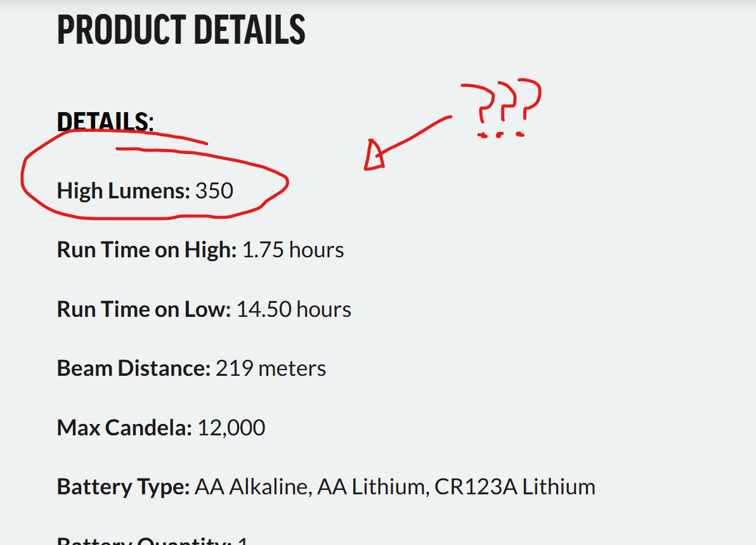Viewport: 756px width, 545px height.
Task: Click the Run Time on High label
Action: tap(147, 250)
